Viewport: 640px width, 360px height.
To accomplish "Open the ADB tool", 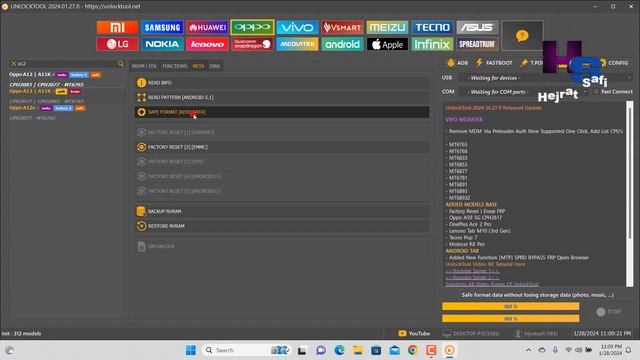I will click(x=458, y=63).
